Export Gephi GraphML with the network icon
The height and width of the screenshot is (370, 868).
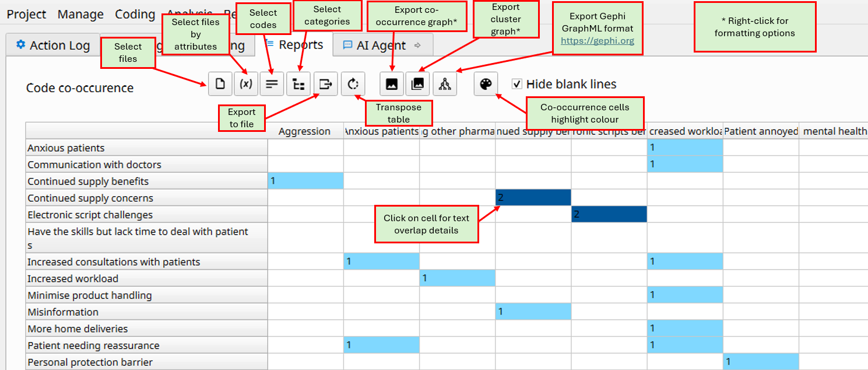(x=445, y=84)
